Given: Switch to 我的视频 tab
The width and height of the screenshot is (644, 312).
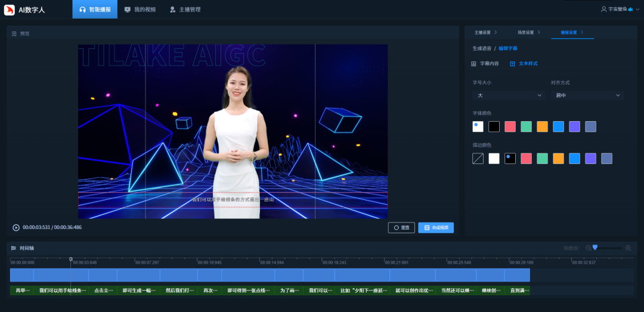Looking at the screenshot, I should coord(140,10).
